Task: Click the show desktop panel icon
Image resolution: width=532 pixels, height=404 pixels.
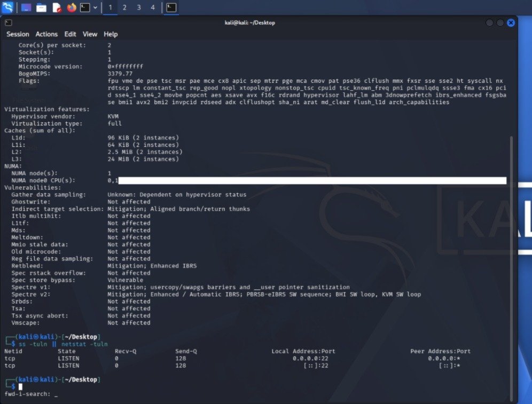Action: (x=26, y=7)
